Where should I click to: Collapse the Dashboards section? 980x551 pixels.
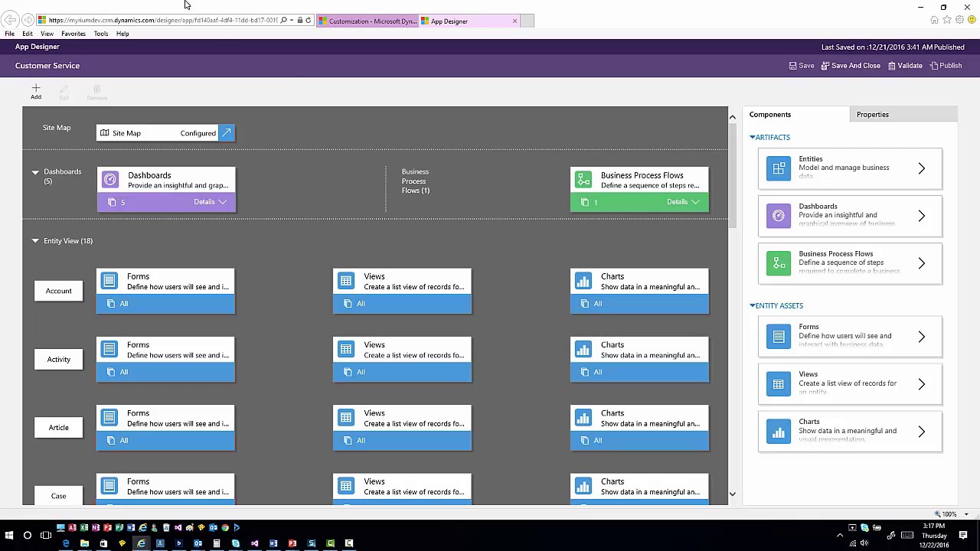point(35,172)
